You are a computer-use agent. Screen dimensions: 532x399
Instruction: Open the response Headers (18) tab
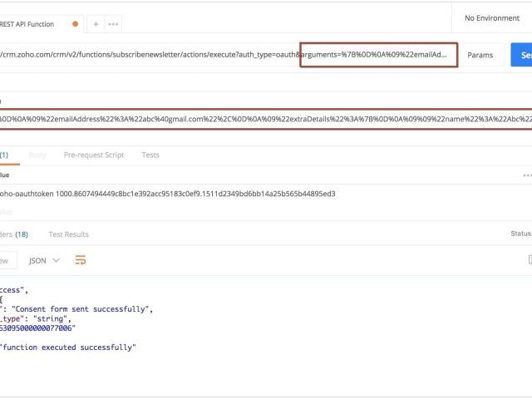coord(13,234)
